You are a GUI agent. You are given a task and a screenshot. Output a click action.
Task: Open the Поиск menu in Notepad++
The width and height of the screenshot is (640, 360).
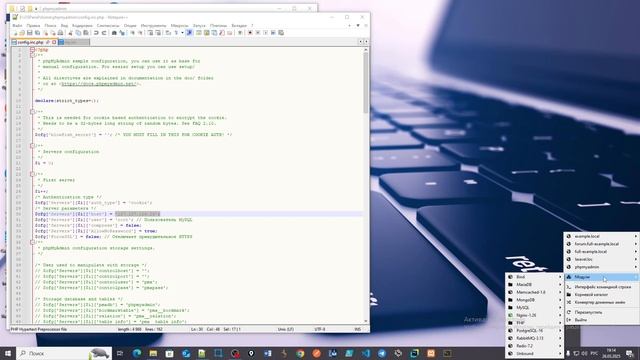pos(50,26)
